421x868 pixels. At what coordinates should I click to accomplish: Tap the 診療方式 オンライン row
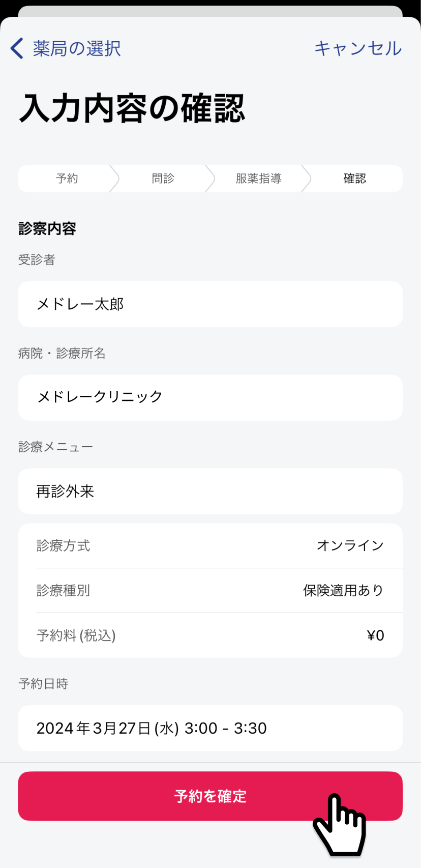pyautogui.click(x=210, y=546)
